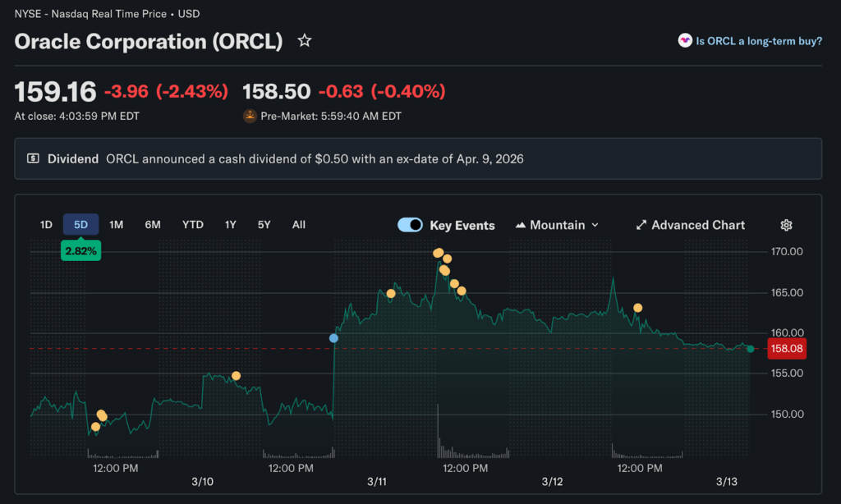Screen dimensions: 841x504
Task: Open chart settings gear icon
Action: pyautogui.click(x=786, y=225)
